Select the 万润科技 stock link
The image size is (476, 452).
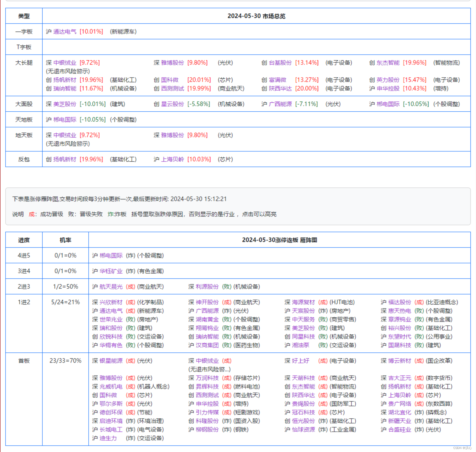207,378
